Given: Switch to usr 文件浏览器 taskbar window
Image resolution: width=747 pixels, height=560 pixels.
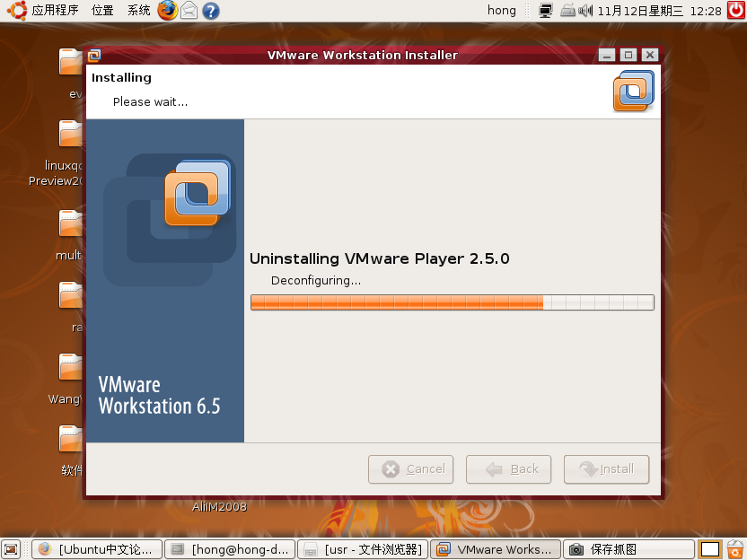Looking at the screenshot, I should click(363, 549).
